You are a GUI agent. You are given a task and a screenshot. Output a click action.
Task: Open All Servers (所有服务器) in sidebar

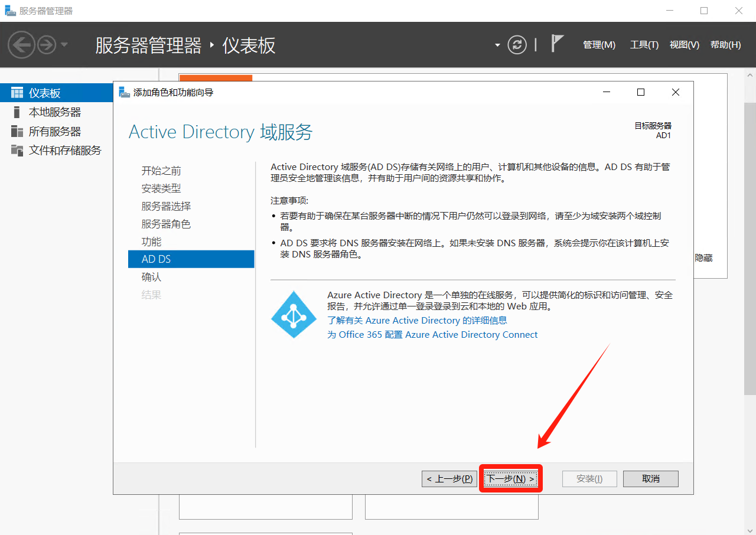pos(54,131)
